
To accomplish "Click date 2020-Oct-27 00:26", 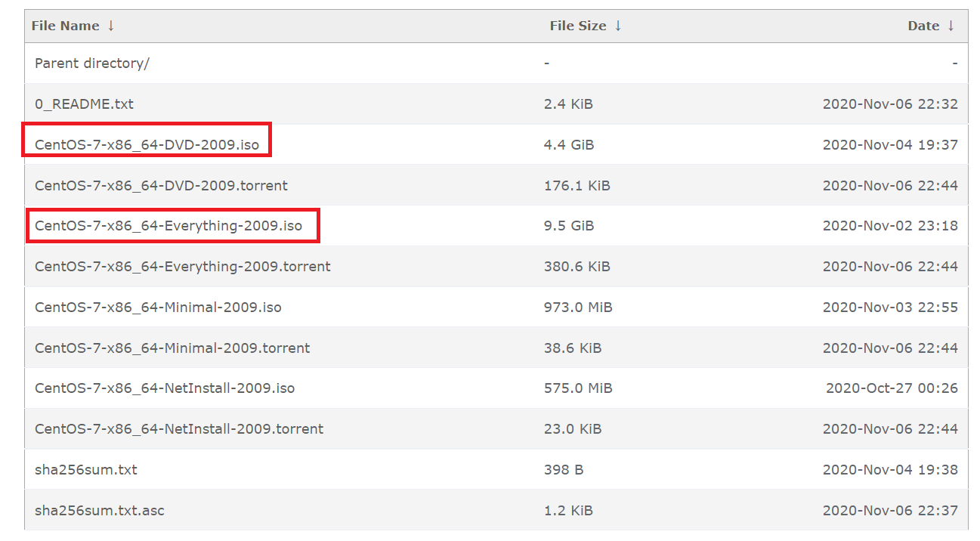I will click(x=892, y=388).
